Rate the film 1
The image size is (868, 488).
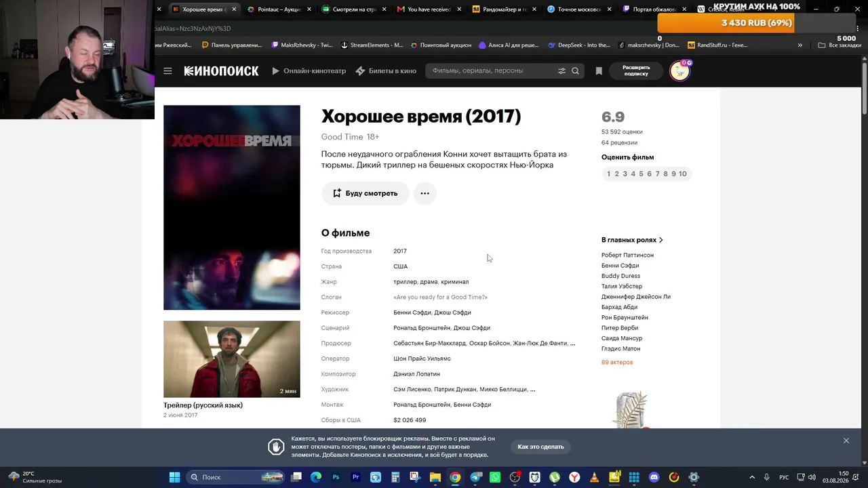point(608,174)
